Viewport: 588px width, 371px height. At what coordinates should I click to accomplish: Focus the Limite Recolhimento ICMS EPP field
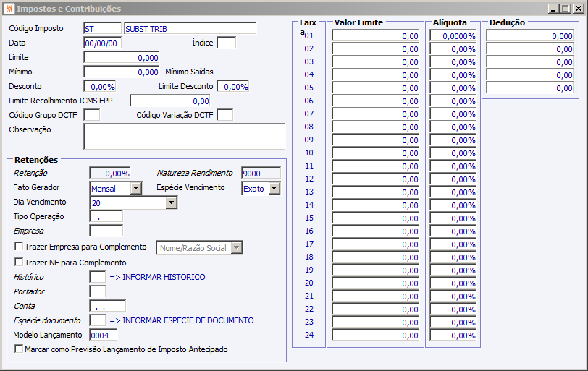[170, 101]
